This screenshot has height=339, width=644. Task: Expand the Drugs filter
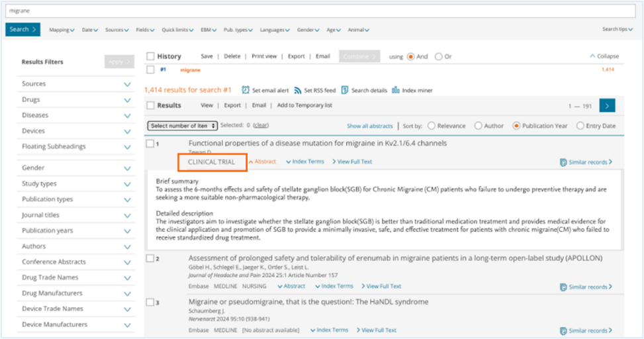(x=128, y=100)
